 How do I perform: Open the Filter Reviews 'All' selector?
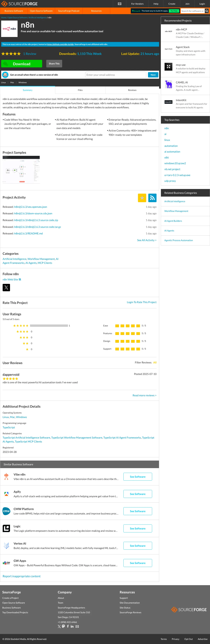point(155,362)
